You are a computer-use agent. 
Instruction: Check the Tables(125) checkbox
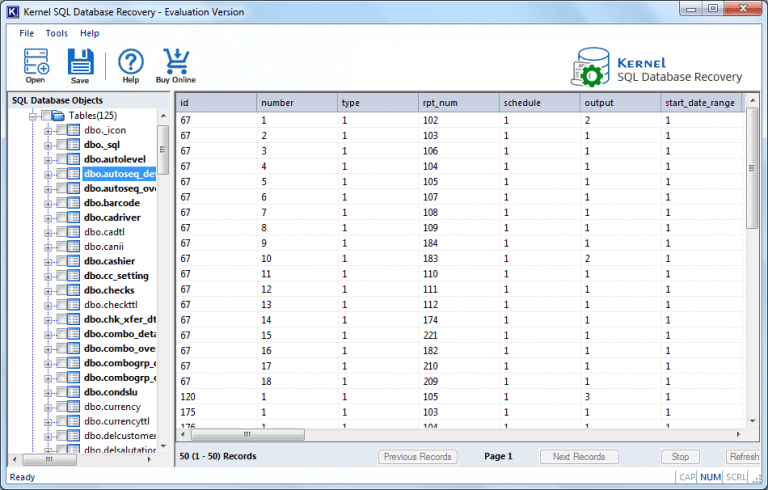(x=46, y=116)
